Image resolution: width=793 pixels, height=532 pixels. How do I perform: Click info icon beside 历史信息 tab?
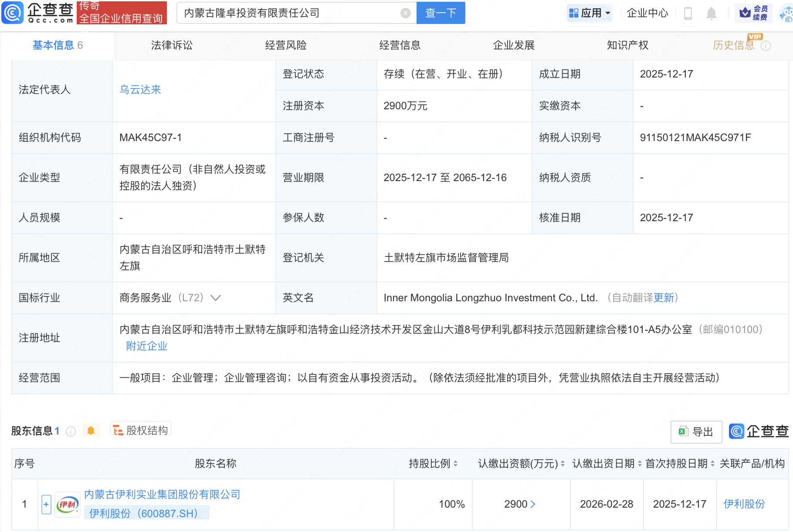[766, 46]
